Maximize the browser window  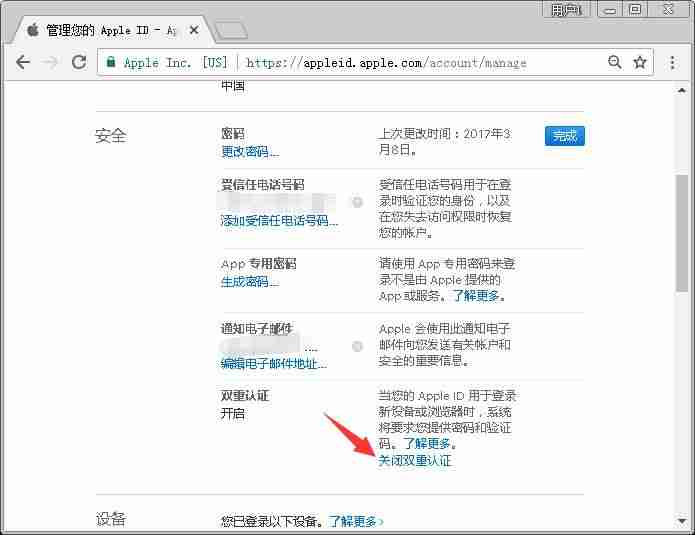click(x=635, y=9)
